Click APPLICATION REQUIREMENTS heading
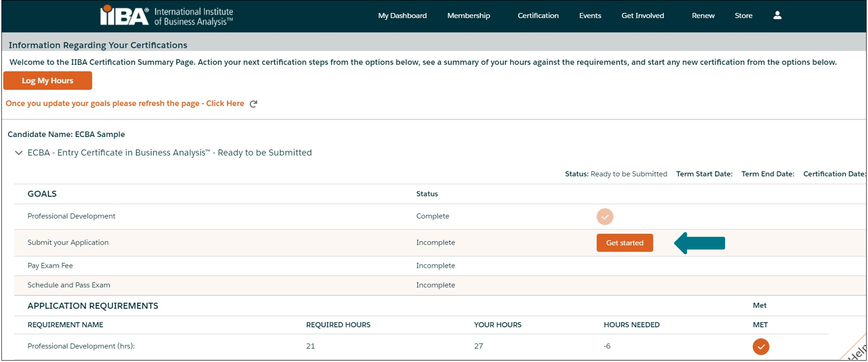The height and width of the screenshot is (362, 868). click(x=93, y=306)
